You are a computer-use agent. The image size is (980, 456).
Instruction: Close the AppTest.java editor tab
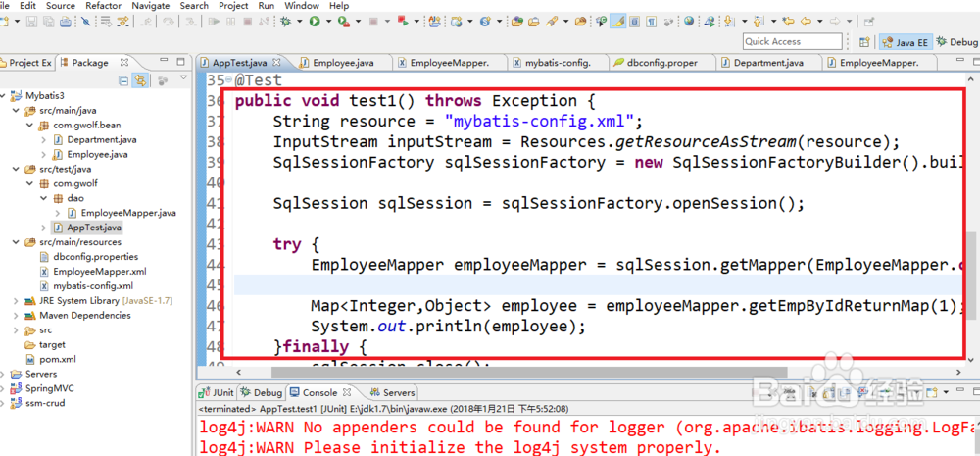(x=277, y=62)
